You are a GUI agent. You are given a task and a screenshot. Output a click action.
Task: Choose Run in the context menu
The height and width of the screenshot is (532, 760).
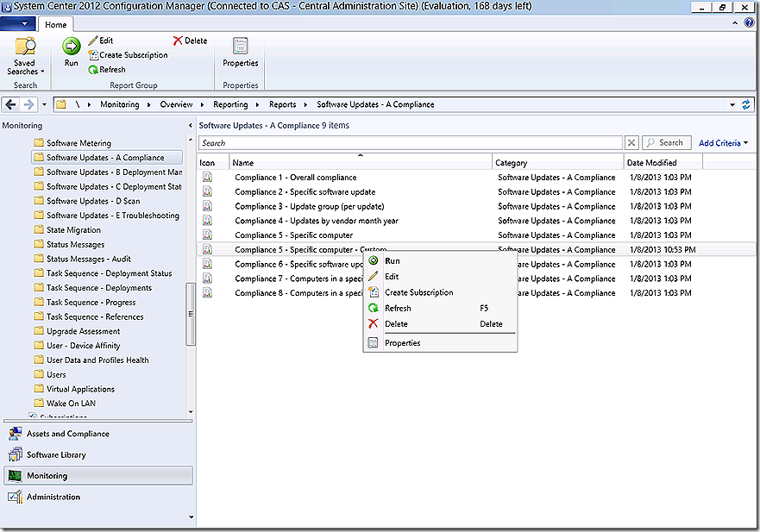point(440,260)
